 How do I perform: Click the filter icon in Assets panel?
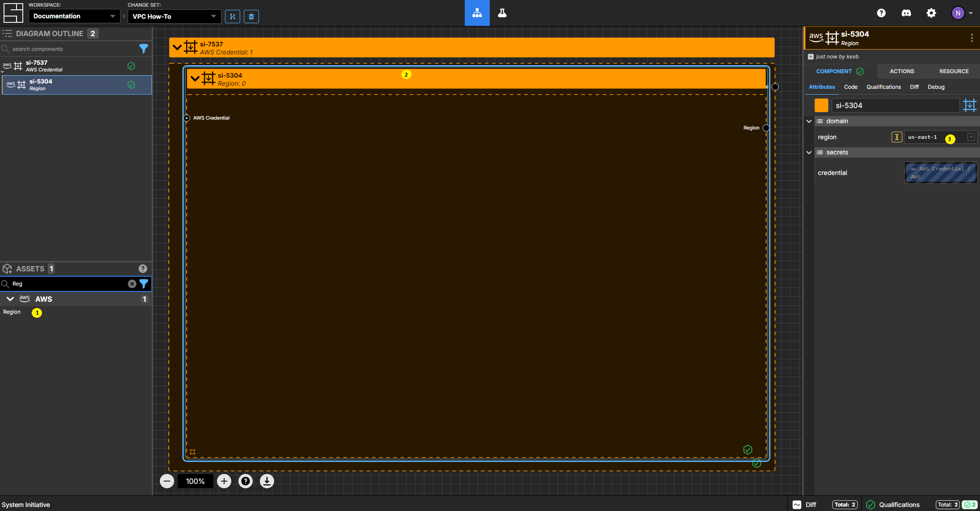click(144, 284)
